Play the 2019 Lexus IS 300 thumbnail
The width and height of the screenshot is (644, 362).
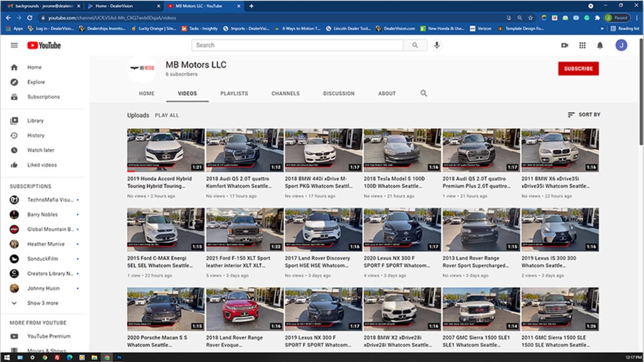tap(560, 230)
